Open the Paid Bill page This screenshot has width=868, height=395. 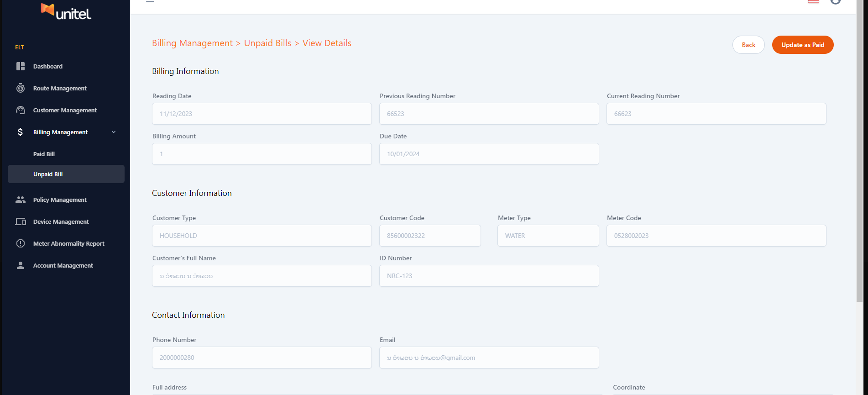coord(44,154)
